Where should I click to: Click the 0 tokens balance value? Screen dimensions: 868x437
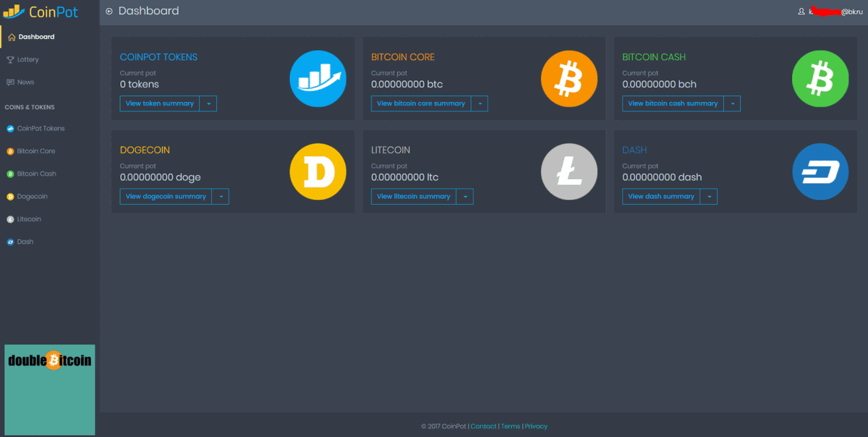(140, 85)
